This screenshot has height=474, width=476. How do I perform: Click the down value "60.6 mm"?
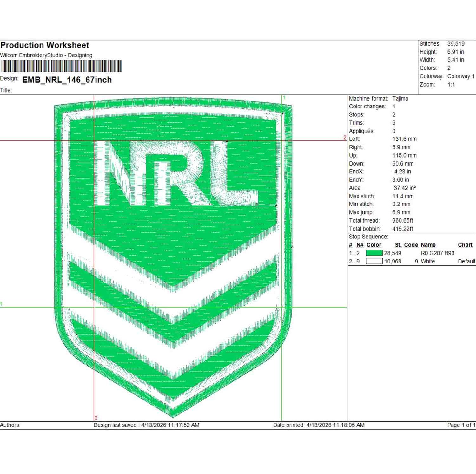403,164
